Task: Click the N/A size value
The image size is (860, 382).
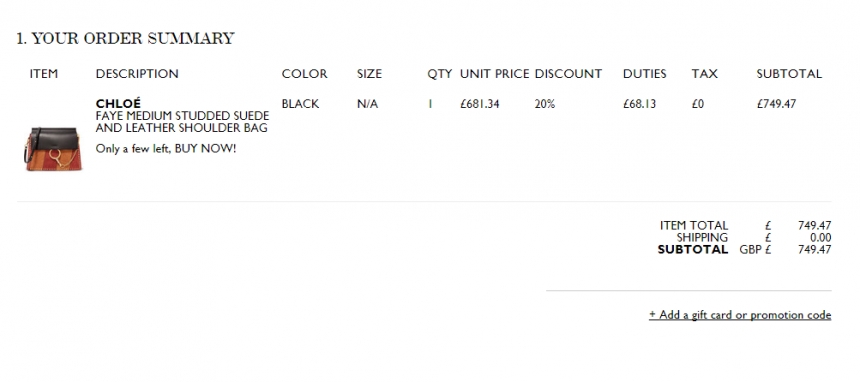Action: click(x=367, y=104)
